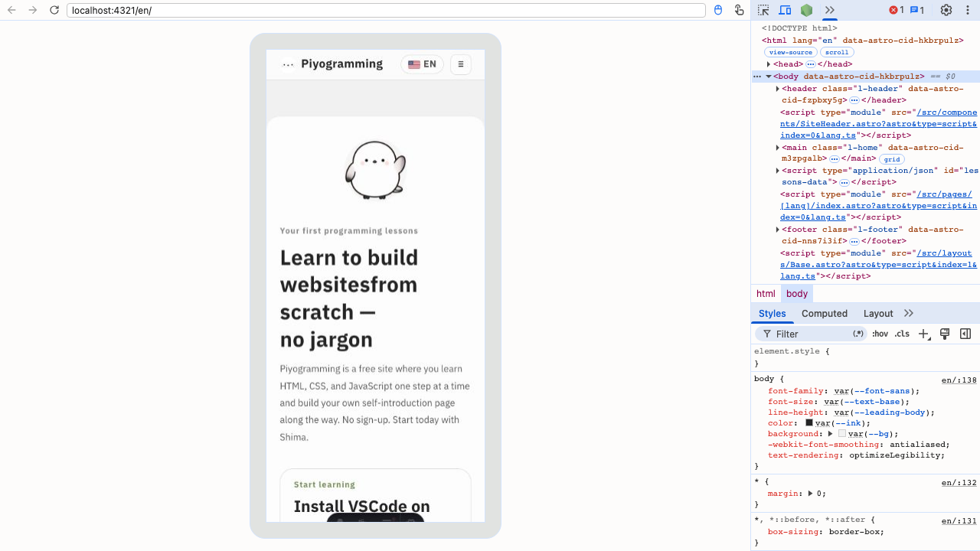
Task: Click the Piyogramming site logo text
Action: [x=341, y=64]
